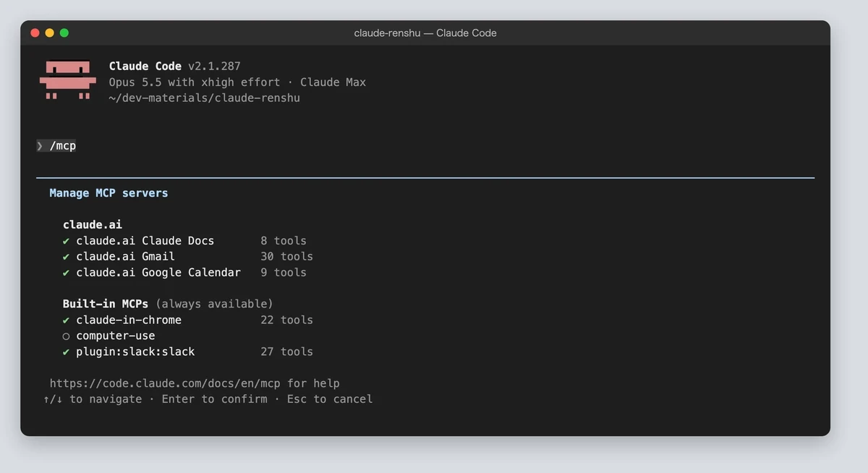
Task: Click the hollow circle beside computer-use
Action: pyautogui.click(x=67, y=336)
